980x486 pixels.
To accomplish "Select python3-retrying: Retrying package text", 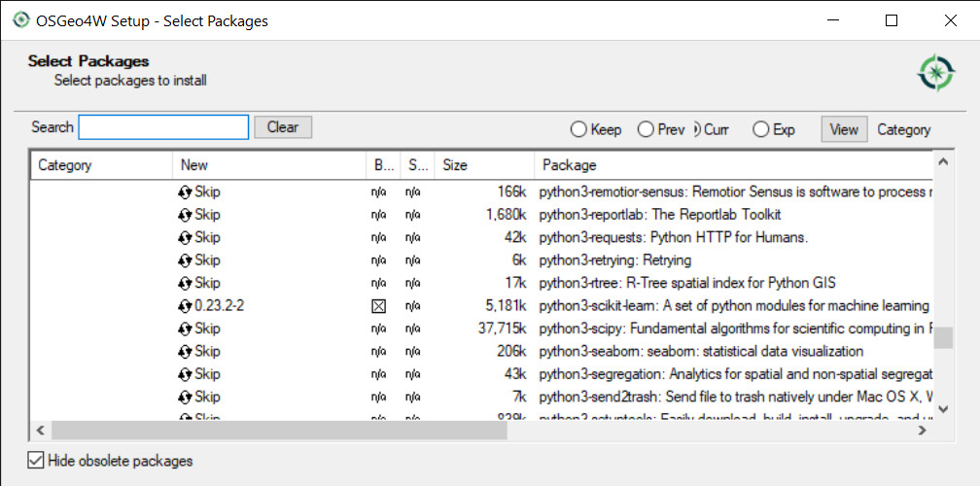I will [615, 260].
